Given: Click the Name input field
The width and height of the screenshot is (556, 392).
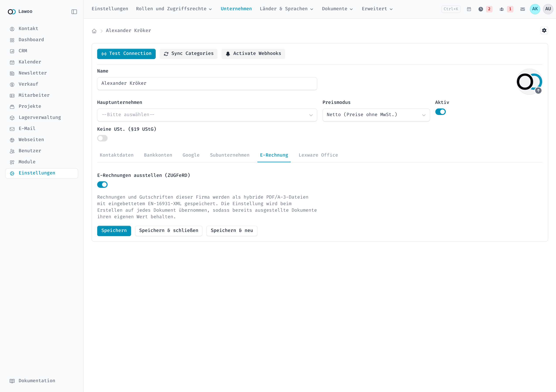Looking at the screenshot, I should click(x=207, y=83).
